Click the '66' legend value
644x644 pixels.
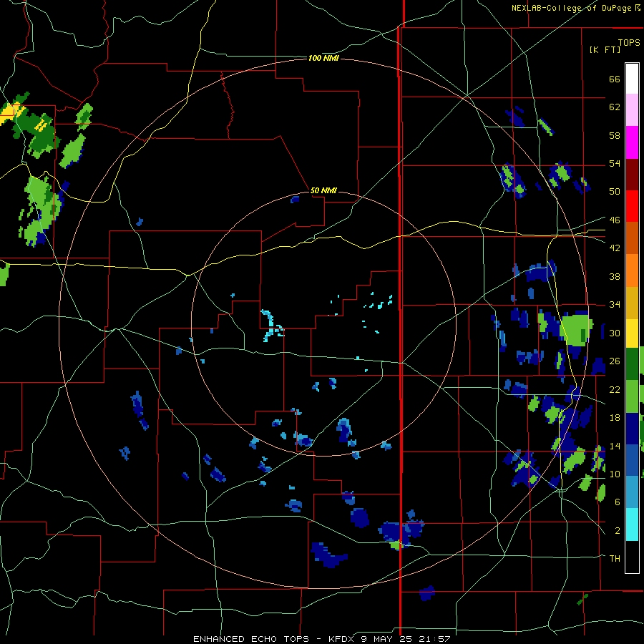coord(615,79)
